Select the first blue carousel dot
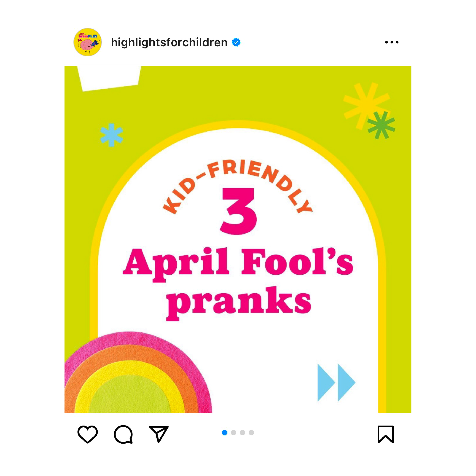This screenshot has width=476, height=476. point(225,433)
